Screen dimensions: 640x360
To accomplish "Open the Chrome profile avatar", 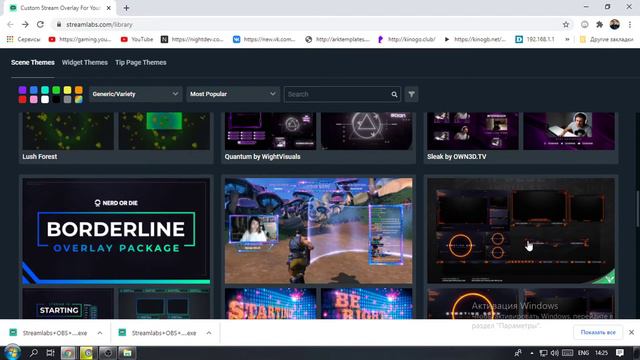I will [x=615, y=24].
